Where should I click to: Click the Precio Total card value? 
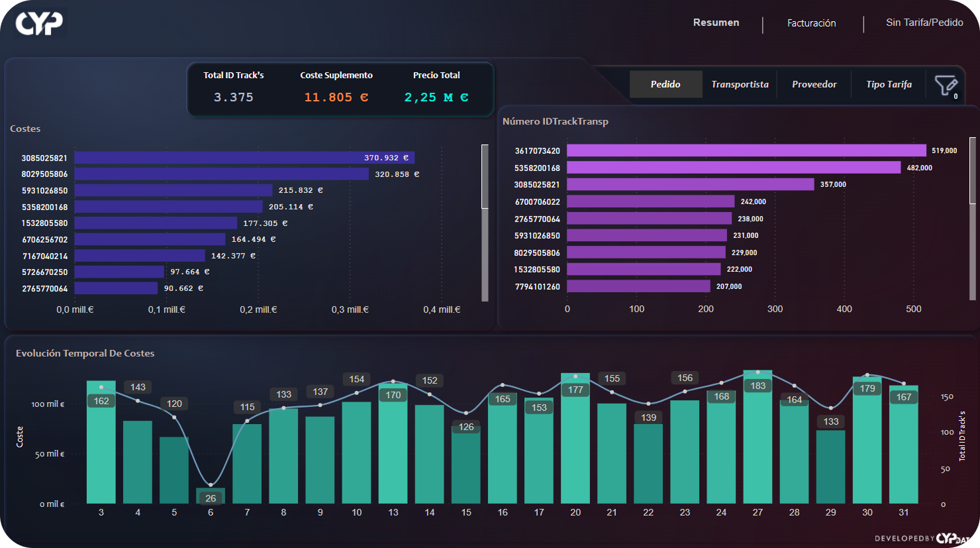coord(436,97)
